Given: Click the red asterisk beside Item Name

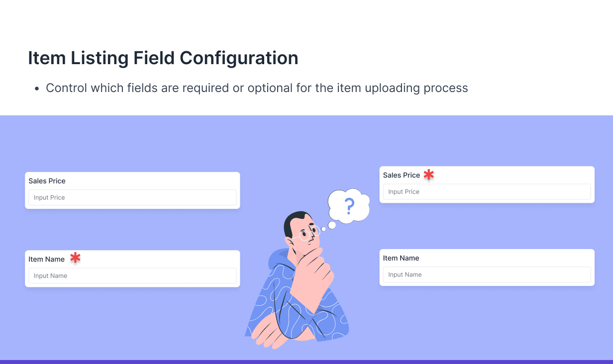Looking at the screenshot, I should [x=75, y=258].
